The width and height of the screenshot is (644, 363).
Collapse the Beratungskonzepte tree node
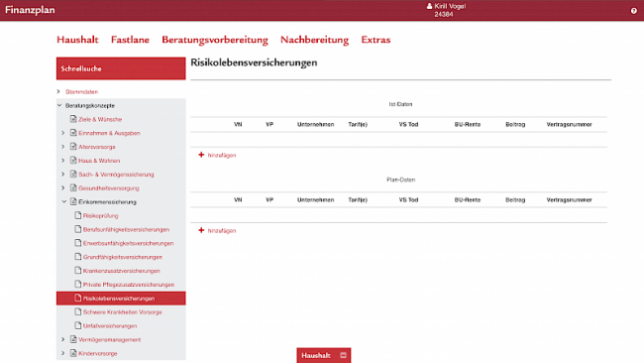coord(59,106)
